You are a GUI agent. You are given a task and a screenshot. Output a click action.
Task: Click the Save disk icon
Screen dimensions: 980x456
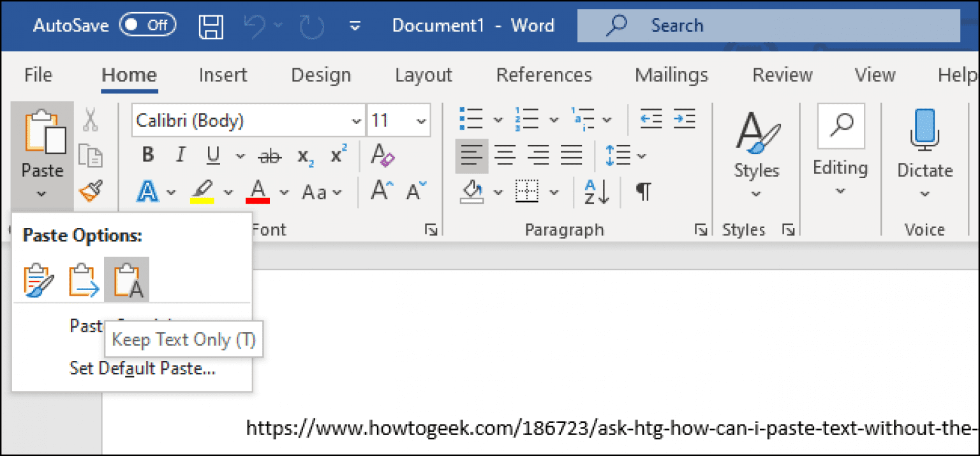point(211,26)
